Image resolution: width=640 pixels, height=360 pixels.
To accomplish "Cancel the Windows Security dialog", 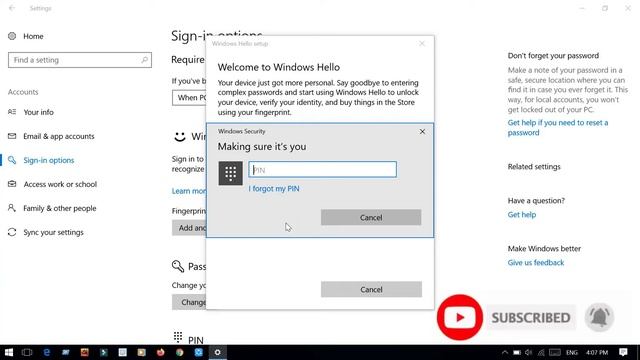I will coord(371,218).
